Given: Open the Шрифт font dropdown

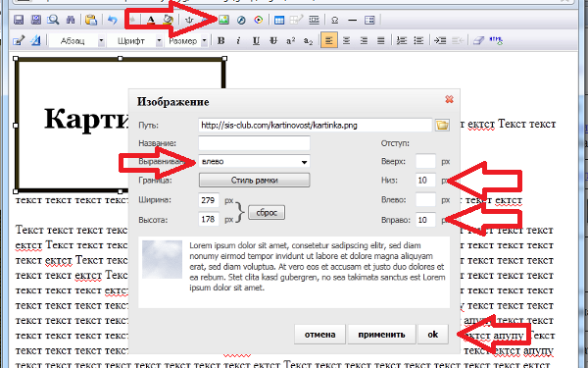Looking at the screenshot, I should (x=135, y=40).
